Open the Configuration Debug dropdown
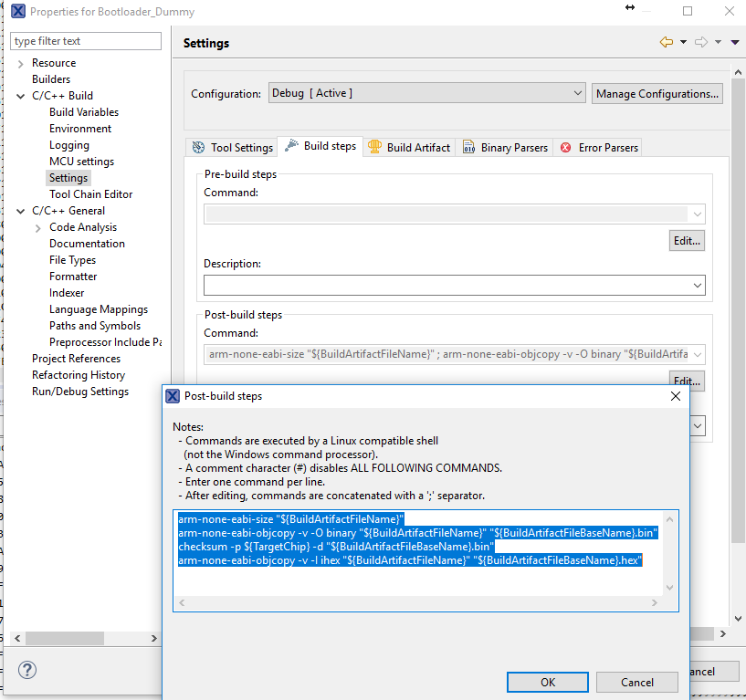This screenshot has height=700, width=746. click(x=426, y=93)
